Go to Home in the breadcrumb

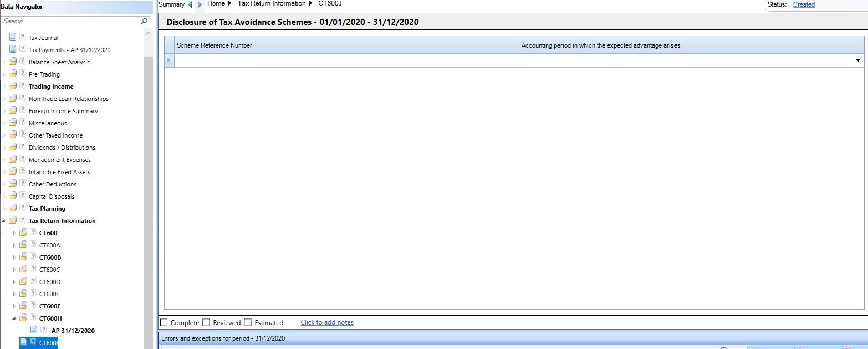(216, 4)
